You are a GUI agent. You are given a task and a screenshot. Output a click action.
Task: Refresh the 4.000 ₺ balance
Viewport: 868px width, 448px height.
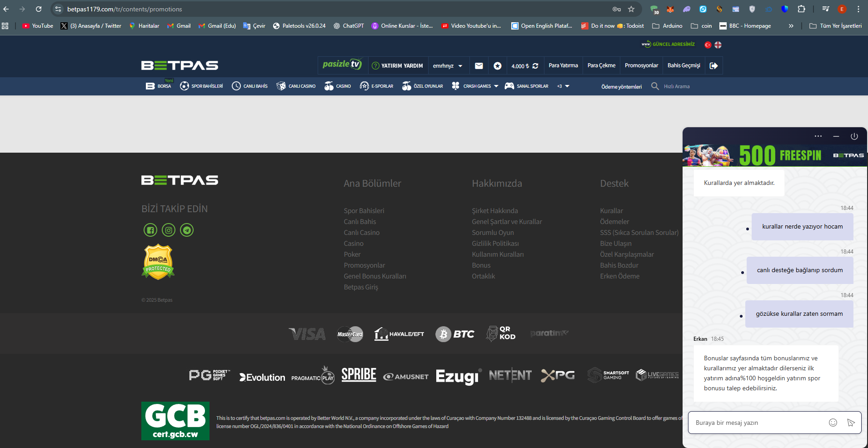click(535, 66)
